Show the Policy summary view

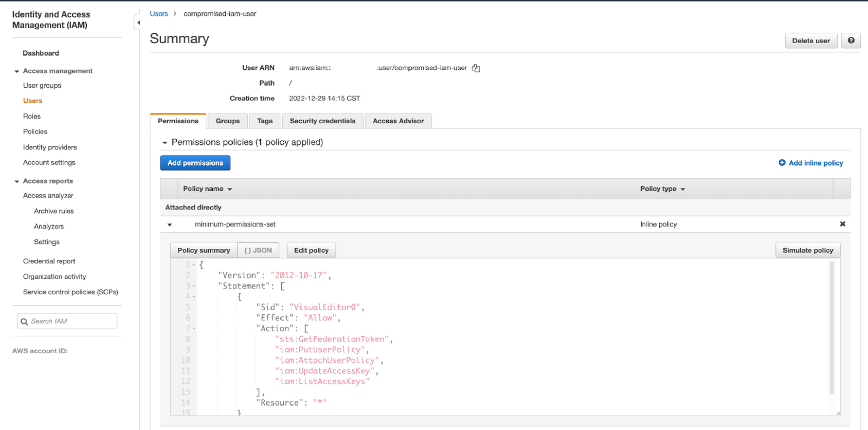(x=204, y=250)
